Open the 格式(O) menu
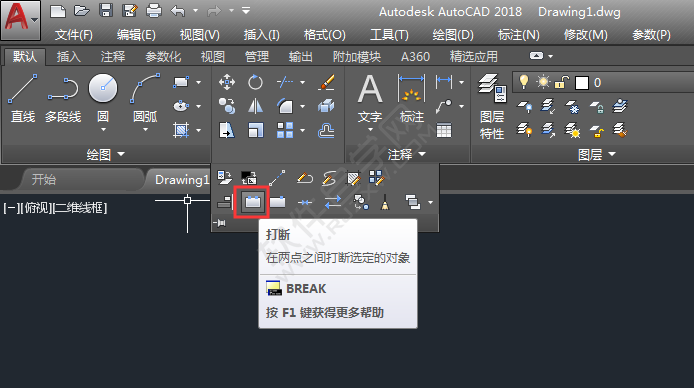 pos(324,35)
